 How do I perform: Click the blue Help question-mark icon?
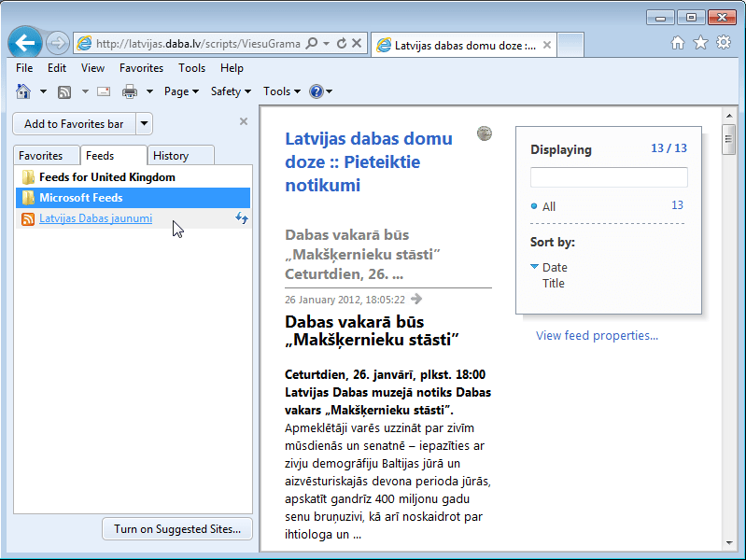316,91
